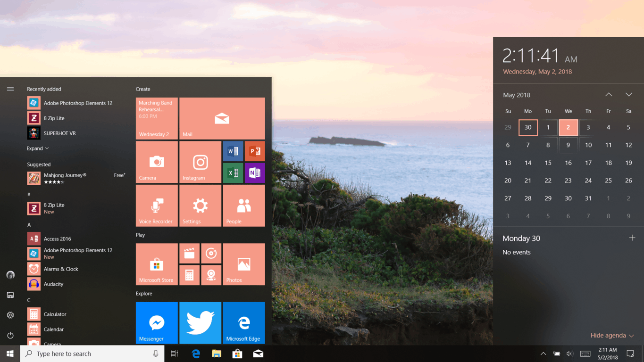This screenshot has width=644, height=362.
Task: Open the Mail tile
Action: [x=222, y=118]
